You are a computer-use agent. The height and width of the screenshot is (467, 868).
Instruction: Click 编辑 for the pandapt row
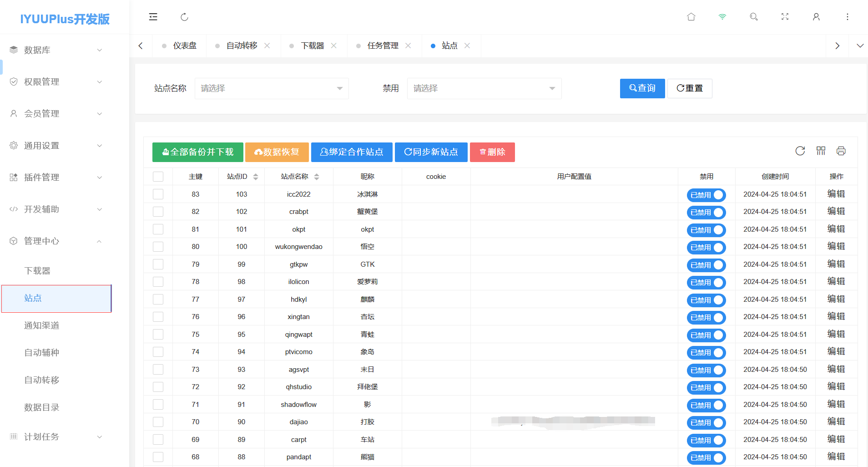836,457
